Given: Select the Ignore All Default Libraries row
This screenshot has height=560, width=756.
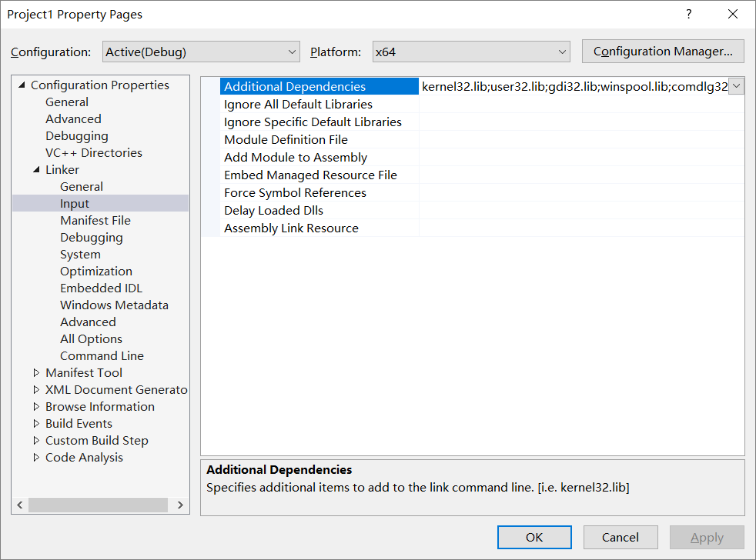Looking at the screenshot, I should (297, 104).
